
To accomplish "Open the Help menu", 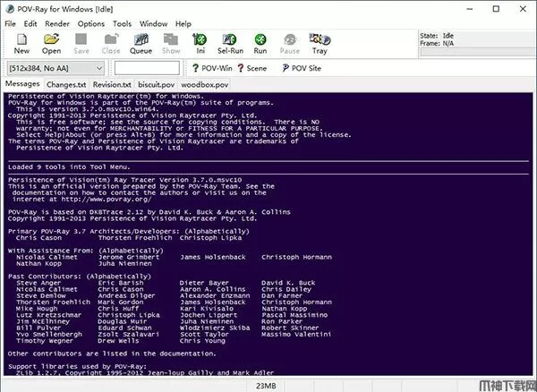I will click(183, 23).
